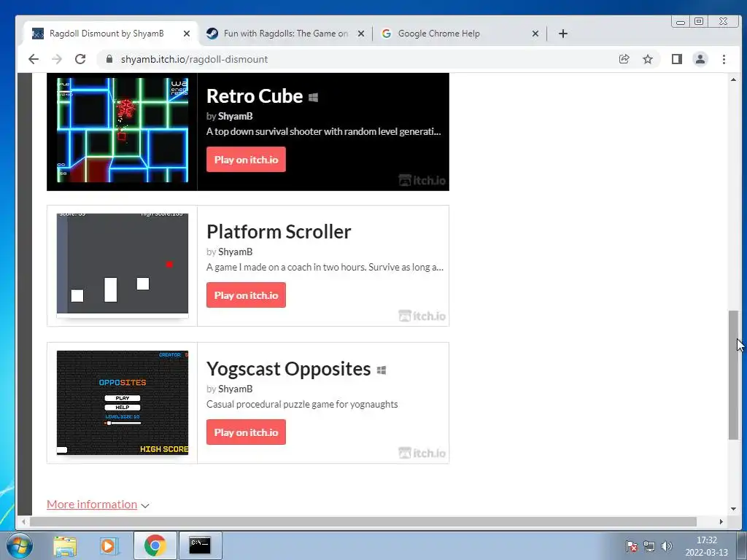
Task: Click the Retro Cube game thumbnail
Action: coord(123,130)
